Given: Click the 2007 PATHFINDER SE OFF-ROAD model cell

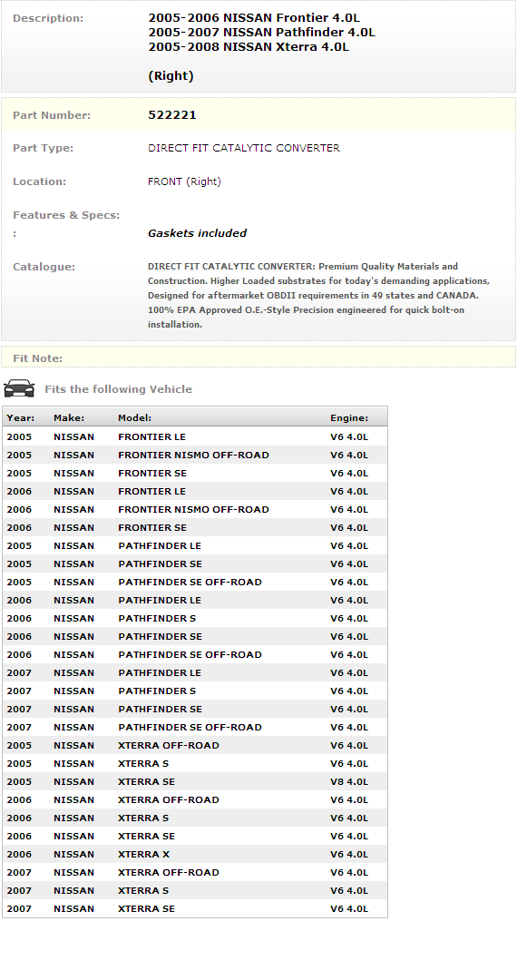Looking at the screenshot, I should click(190, 727).
